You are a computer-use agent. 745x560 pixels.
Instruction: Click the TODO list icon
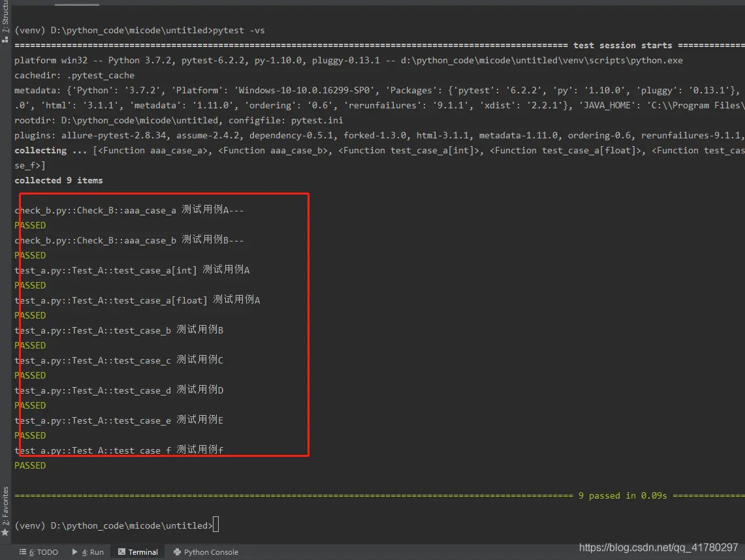(23, 552)
